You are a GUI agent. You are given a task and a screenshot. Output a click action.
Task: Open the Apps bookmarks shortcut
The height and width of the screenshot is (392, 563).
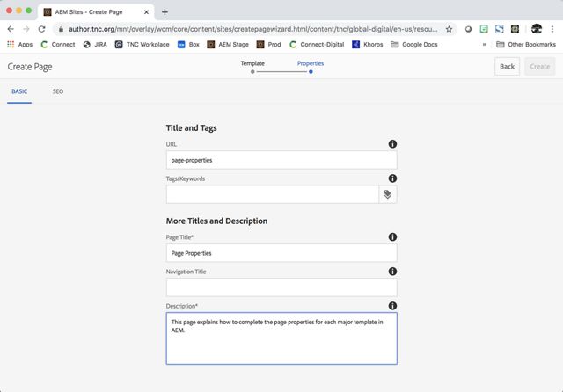tap(19, 44)
